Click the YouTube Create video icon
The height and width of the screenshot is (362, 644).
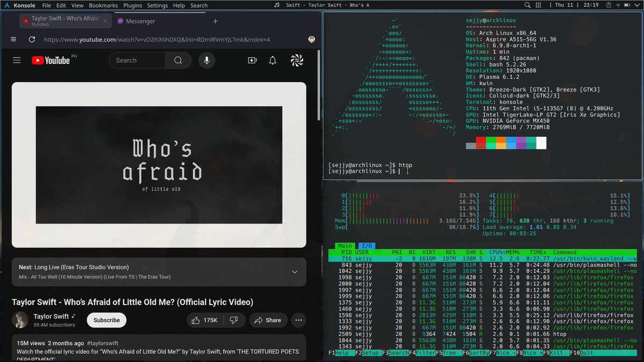click(x=252, y=61)
